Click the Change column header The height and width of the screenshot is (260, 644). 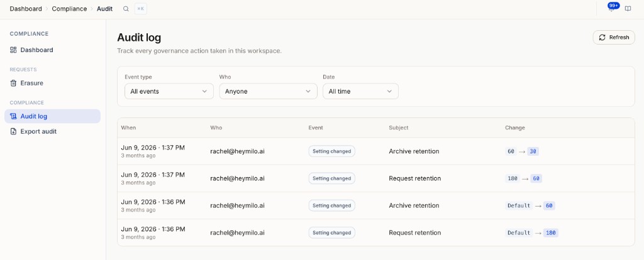click(514, 128)
